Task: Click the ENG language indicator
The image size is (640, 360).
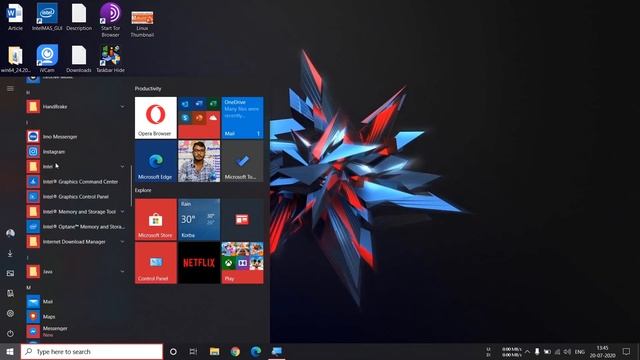Action: 580,351
